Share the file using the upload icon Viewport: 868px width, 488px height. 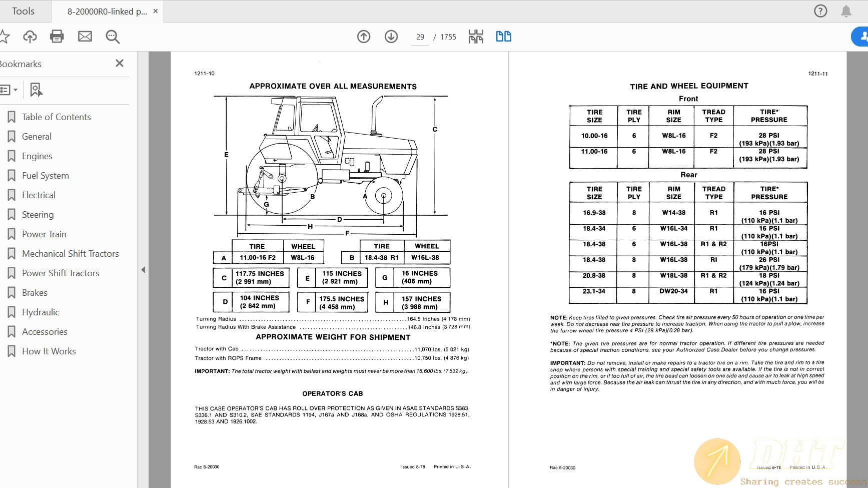pyautogui.click(x=30, y=37)
